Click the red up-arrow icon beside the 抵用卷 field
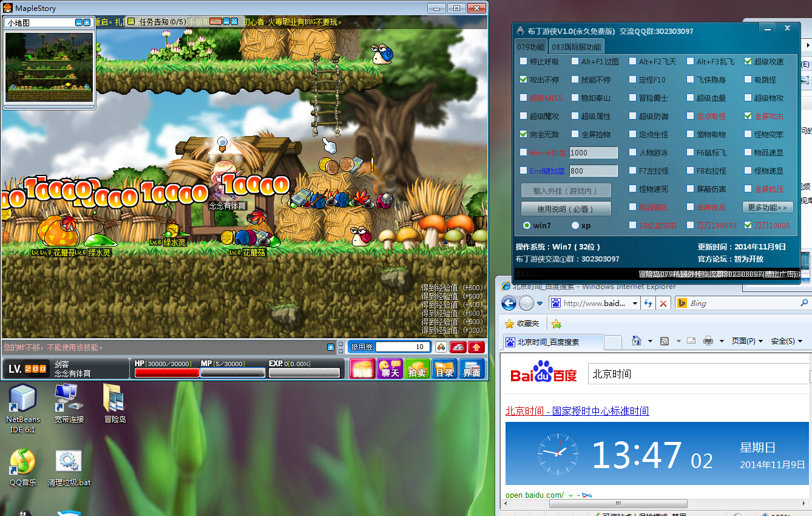This screenshot has width=812, height=516. [476, 347]
